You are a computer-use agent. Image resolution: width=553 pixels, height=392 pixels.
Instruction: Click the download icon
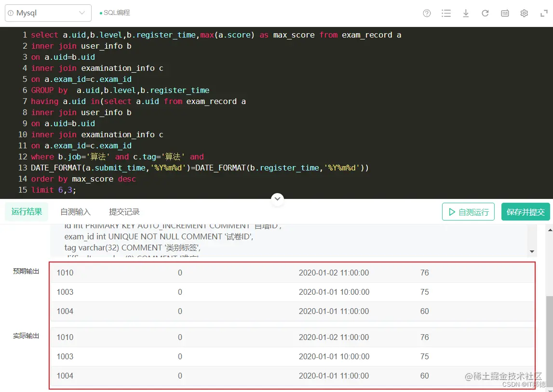tap(466, 13)
